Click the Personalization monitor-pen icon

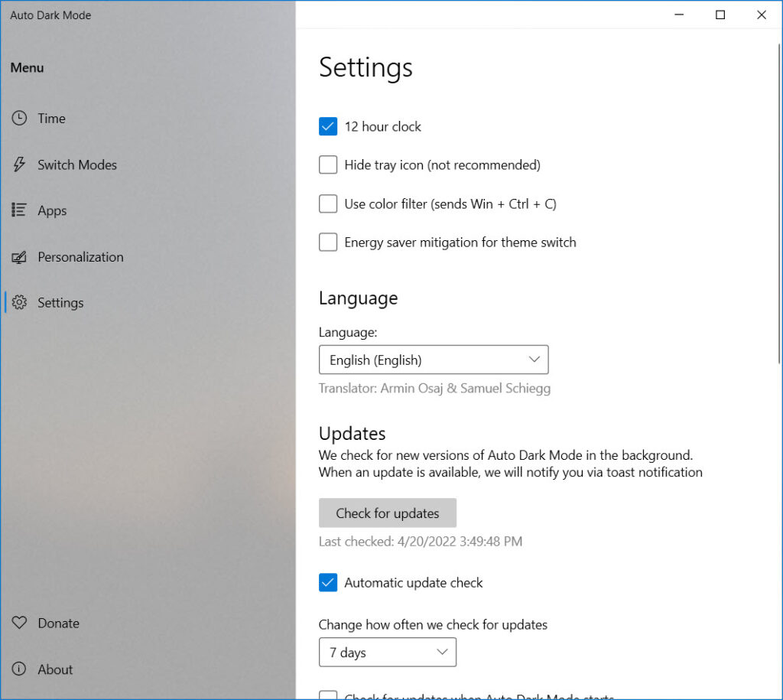19,257
